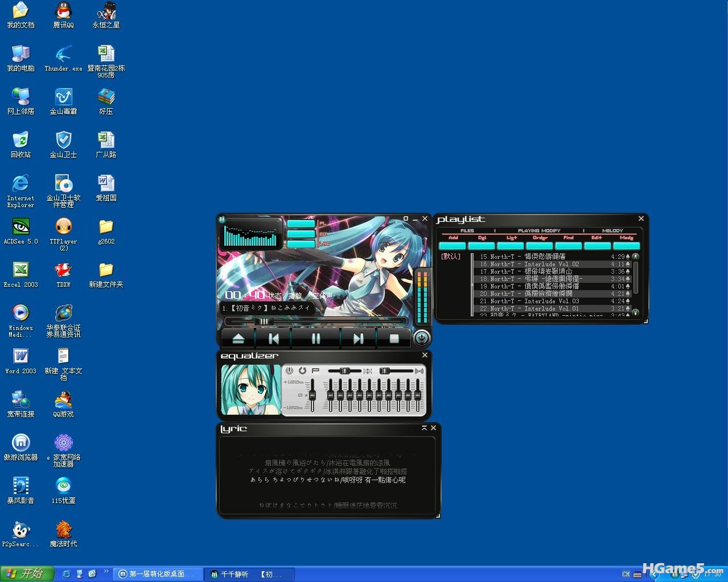The height and width of the screenshot is (582, 728).
Task: Pause the currently playing track
Action: click(315, 339)
